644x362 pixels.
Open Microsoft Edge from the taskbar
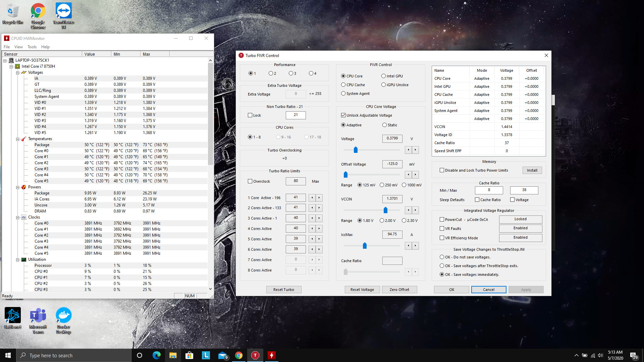pos(156,355)
